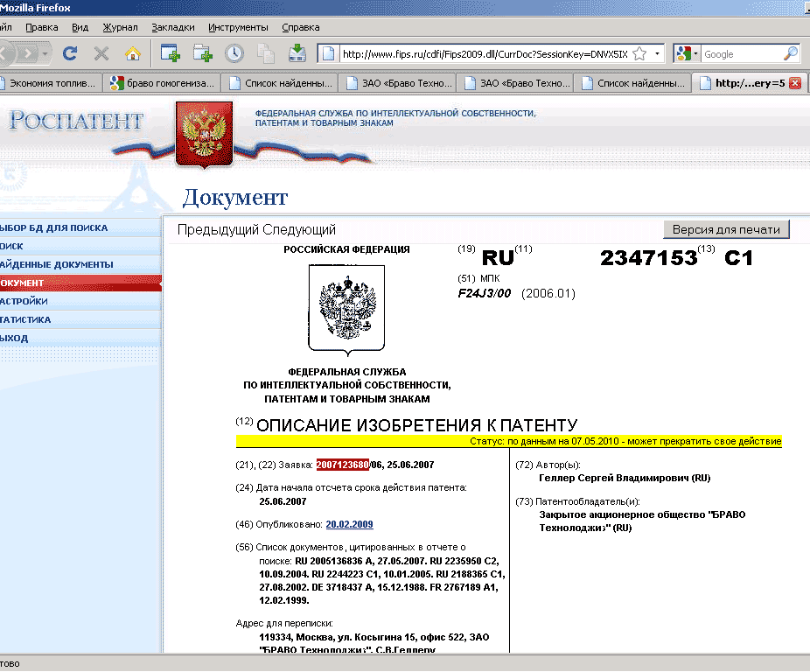810x672 pixels.
Task: Switch to first Список найденны... tab
Action: (x=280, y=83)
